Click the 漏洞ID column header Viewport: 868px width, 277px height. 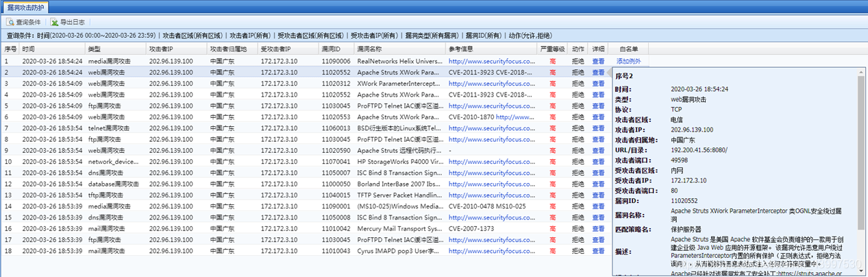coord(332,49)
